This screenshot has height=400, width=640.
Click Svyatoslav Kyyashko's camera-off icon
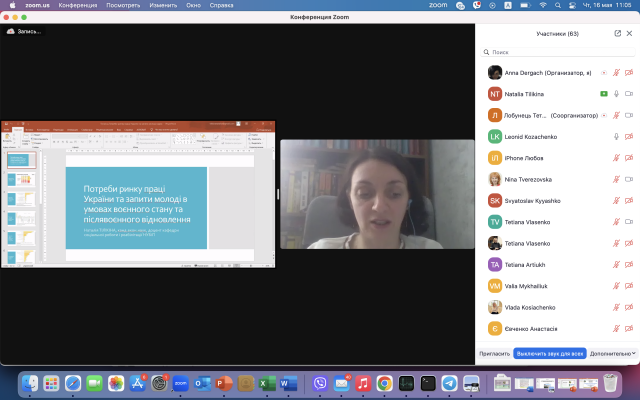pos(629,201)
